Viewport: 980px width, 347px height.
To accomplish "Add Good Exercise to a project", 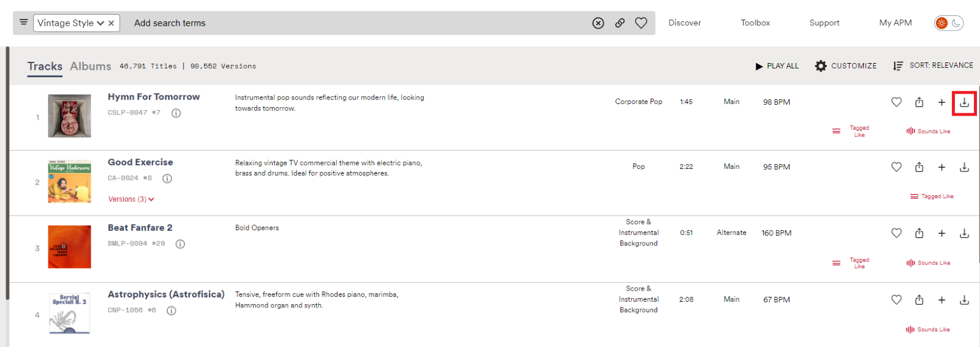I will [x=942, y=167].
